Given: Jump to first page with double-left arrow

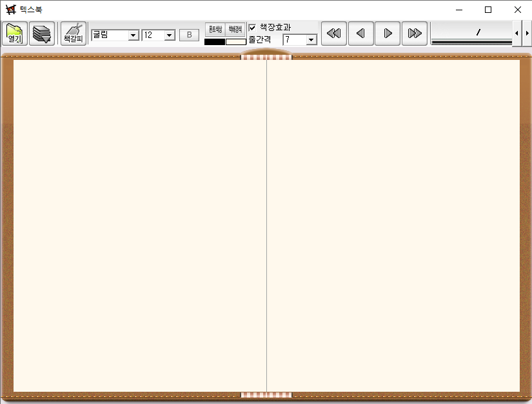Looking at the screenshot, I should coord(334,34).
